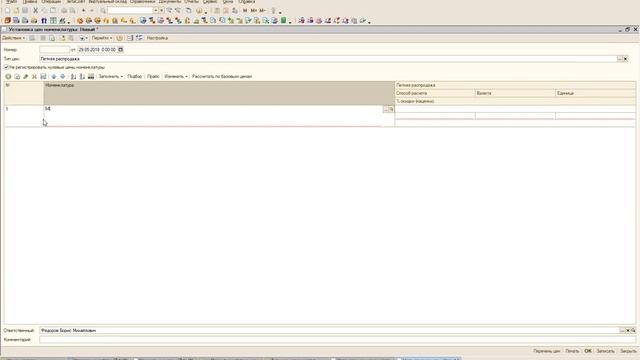Screen dimensions: 640x360
Task: Open the Документы menu
Action: pyautogui.click(x=170, y=2)
